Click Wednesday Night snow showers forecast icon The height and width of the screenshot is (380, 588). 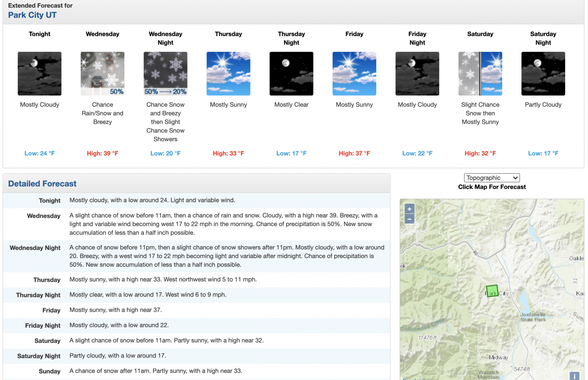pos(165,74)
